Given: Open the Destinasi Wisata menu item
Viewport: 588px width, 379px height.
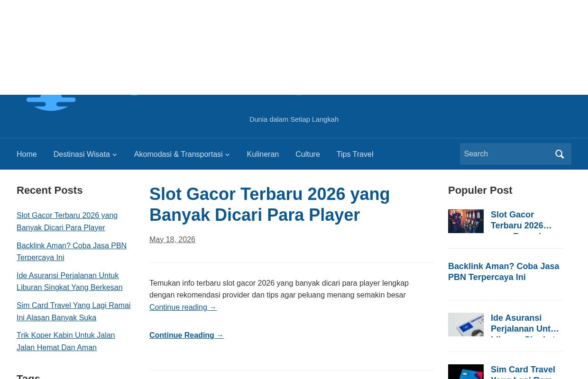Looking at the screenshot, I should 82,154.
